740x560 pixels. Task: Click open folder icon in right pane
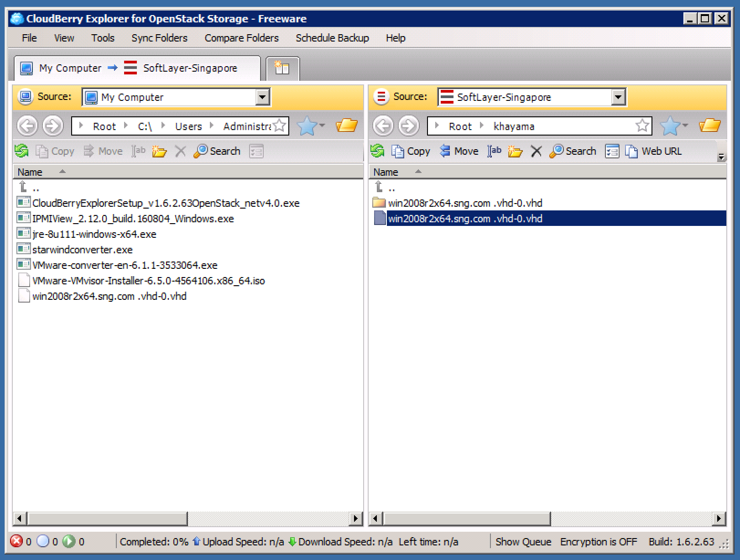pyautogui.click(x=710, y=125)
